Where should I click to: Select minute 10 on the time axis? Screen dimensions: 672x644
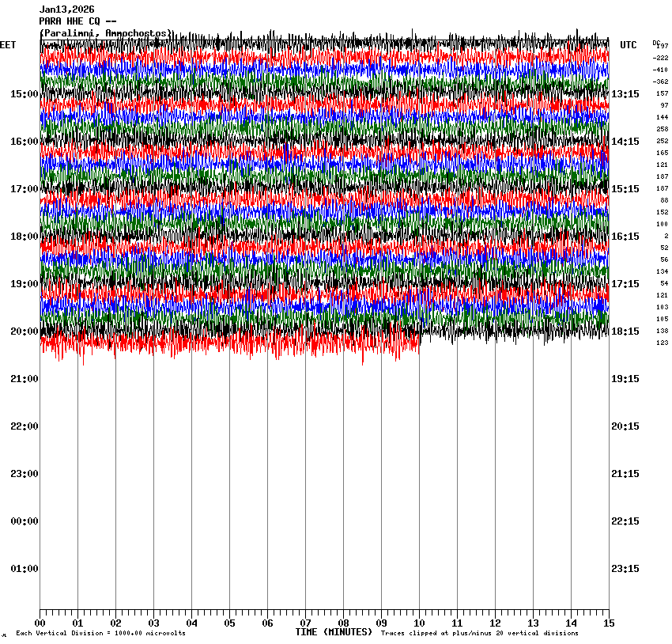click(x=419, y=623)
